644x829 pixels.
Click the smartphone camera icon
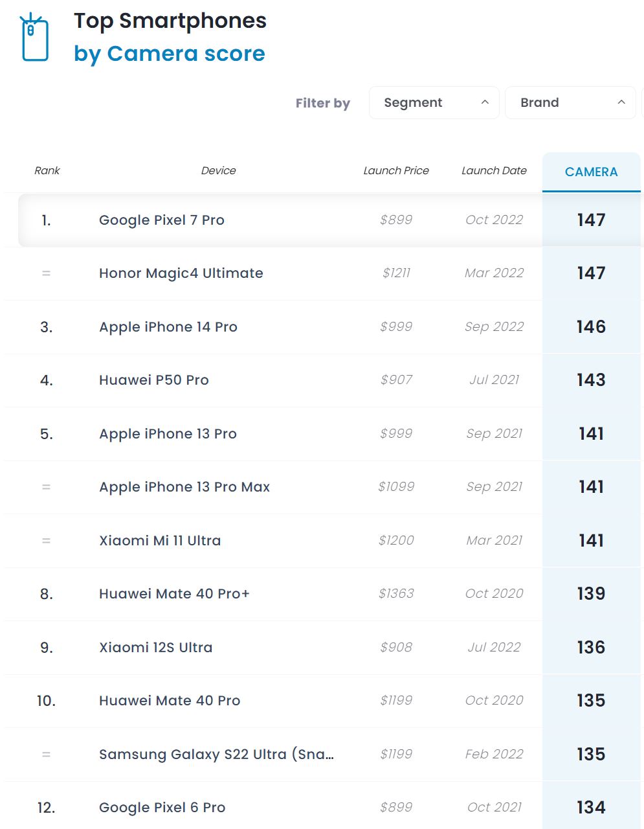[35, 39]
